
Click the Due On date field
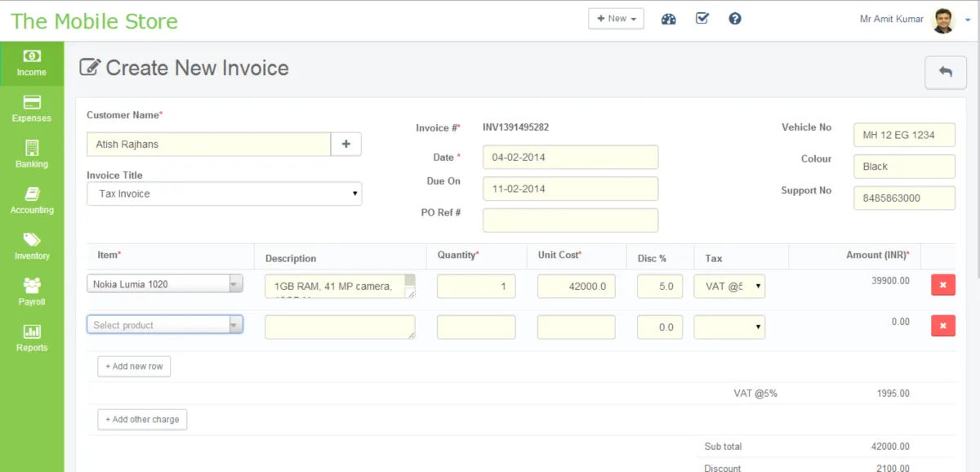tap(570, 189)
